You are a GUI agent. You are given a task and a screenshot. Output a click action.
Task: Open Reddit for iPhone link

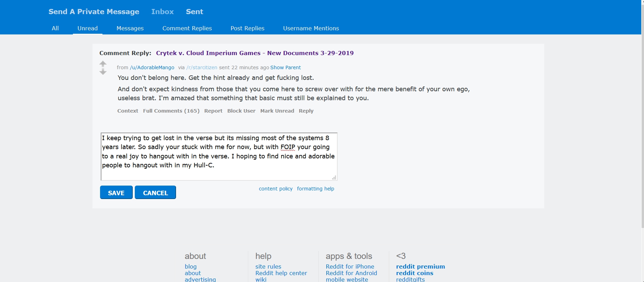click(350, 267)
